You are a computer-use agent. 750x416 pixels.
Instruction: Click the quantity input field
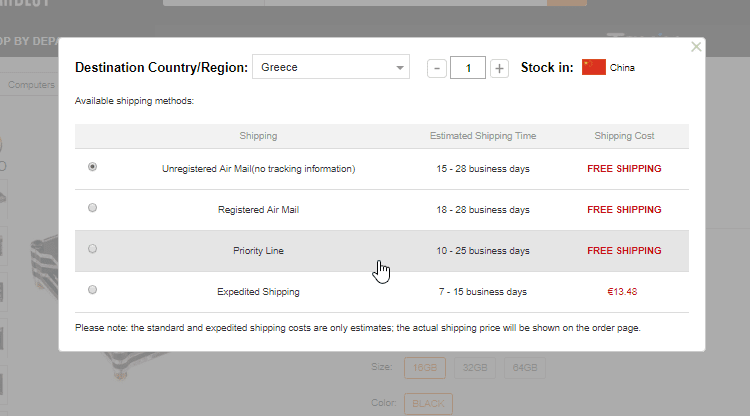tap(467, 68)
